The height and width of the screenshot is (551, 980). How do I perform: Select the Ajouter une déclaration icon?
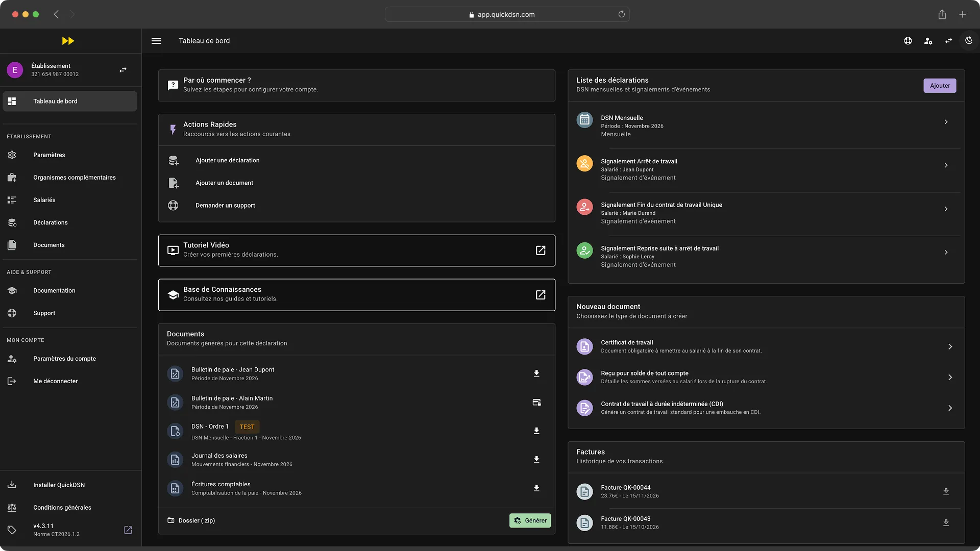pyautogui.click(x=173, y=160)
